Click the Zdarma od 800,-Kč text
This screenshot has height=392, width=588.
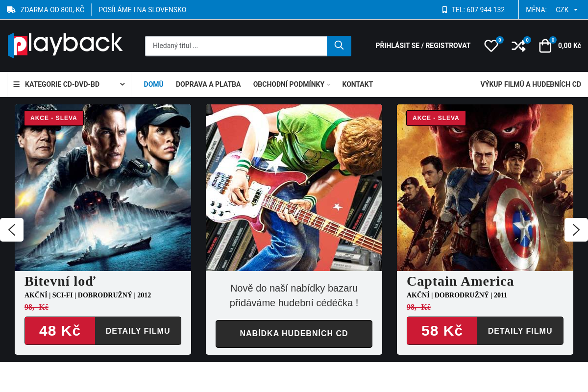[x=52, y=10]
